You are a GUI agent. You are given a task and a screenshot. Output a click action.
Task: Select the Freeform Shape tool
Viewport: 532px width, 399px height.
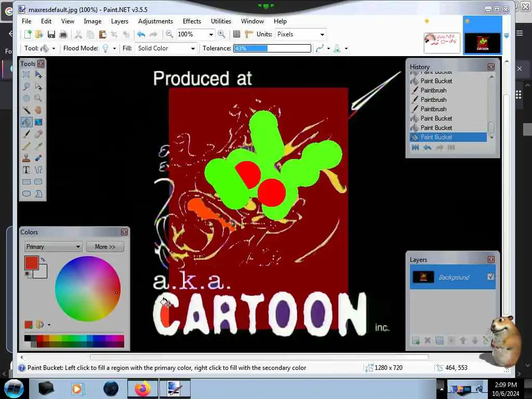pyautogui.click(x=38, y=194)
